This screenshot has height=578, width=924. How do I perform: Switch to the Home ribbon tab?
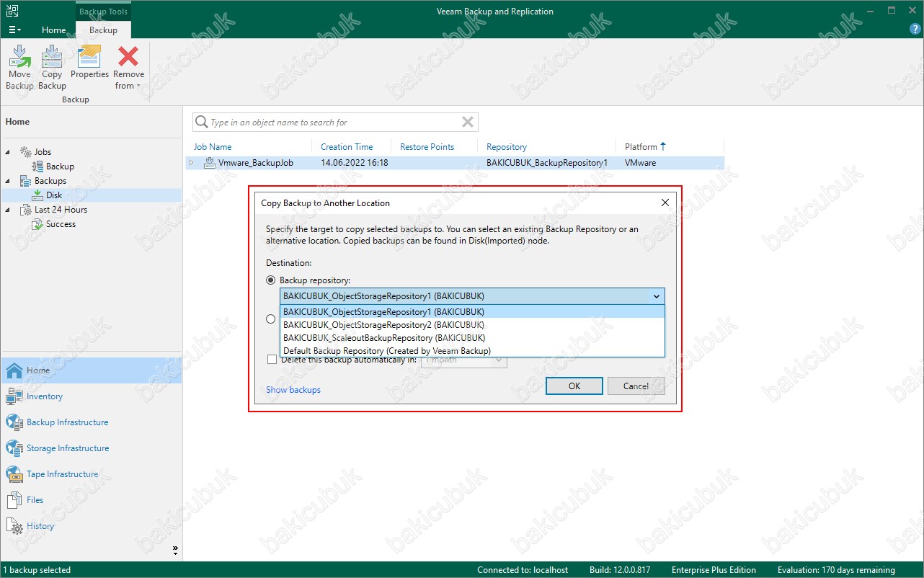[x=53, y=30]
